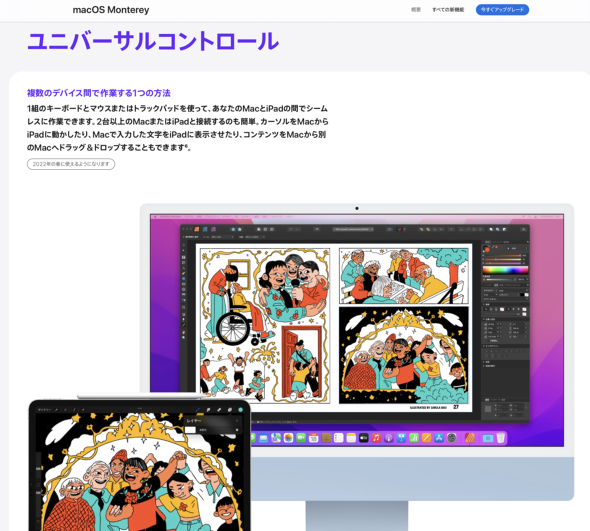Click the starry celebration comic panel
This screenshot has height=531, width=590.
pyautogui.click(x=404, y=355)
